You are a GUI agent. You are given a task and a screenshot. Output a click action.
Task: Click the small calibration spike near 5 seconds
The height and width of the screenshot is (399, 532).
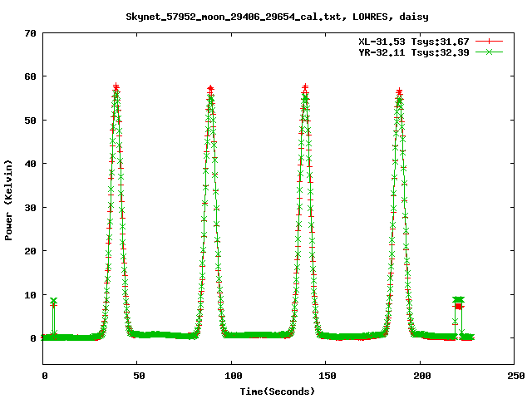pos(53,301)
